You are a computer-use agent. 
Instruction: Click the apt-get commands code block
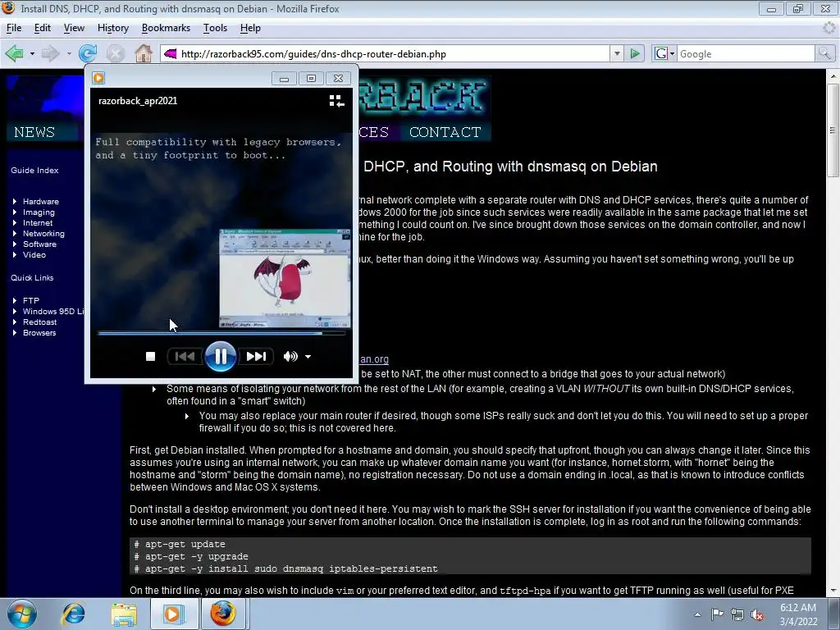470,556
